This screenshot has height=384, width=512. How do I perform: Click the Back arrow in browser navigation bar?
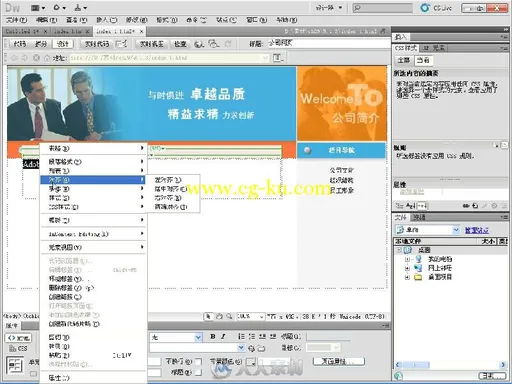(x=14, y=58)
